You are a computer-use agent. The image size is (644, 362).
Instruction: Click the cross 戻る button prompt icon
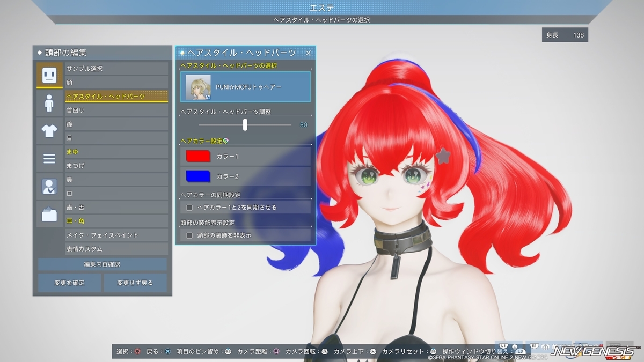pos(167,351)
